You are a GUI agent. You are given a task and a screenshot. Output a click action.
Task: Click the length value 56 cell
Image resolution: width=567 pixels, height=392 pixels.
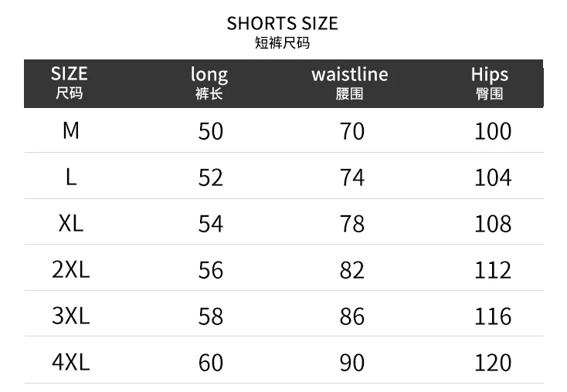[x=210, y=270]
